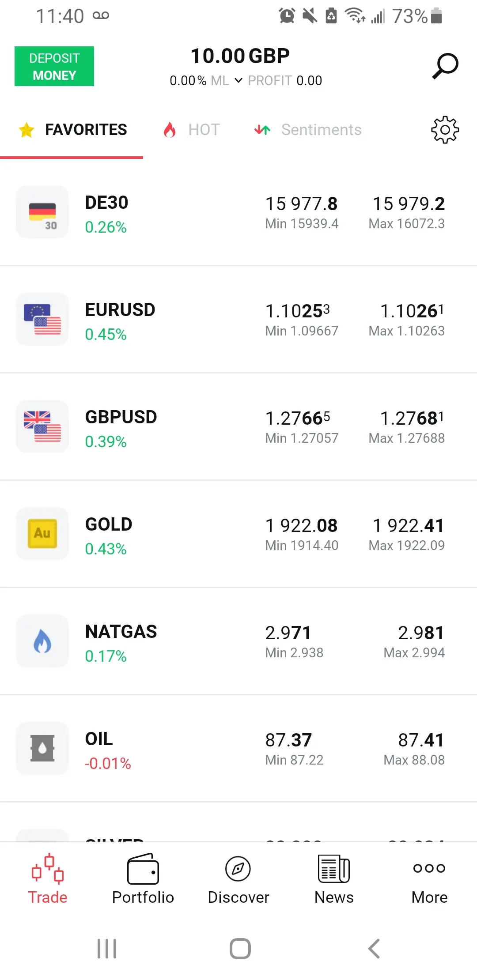
Task: Expand the margin level dropdown chevron
Action: [x=238, y=80]
